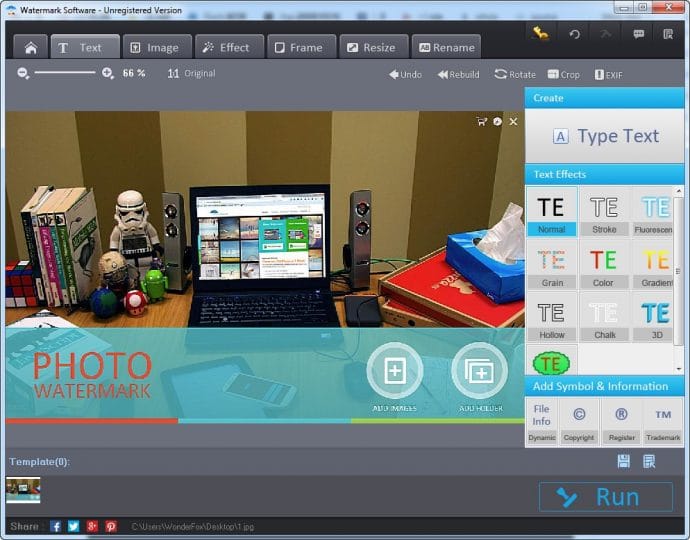Zoom out using the minus magnifier icon
Viewport: 690px width, 540px height.
coord(24,73)
